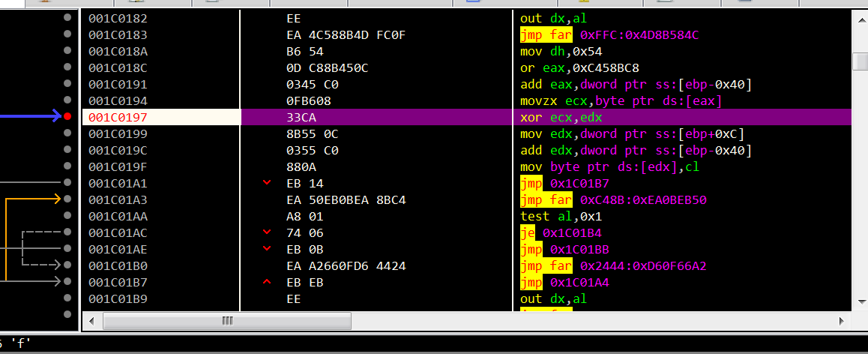Select address 001C0191
868x354 pixels.
coord(118,85)
